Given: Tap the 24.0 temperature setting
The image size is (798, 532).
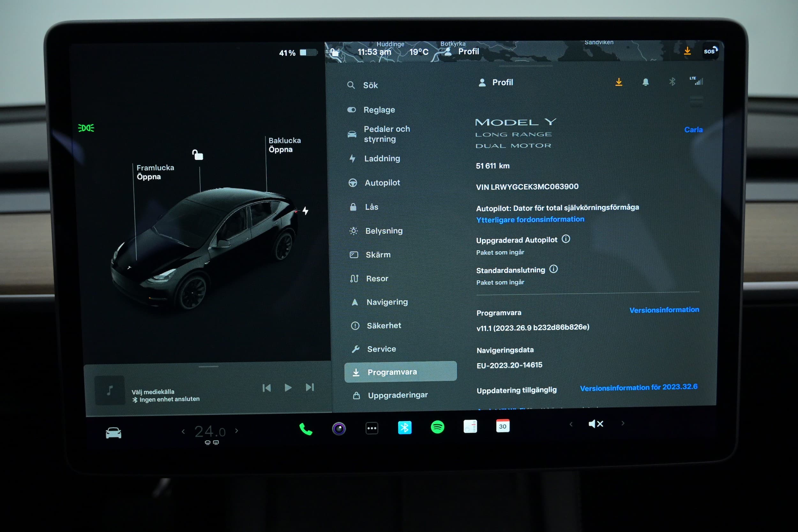Looking at the screenshot, I should 210,431.
